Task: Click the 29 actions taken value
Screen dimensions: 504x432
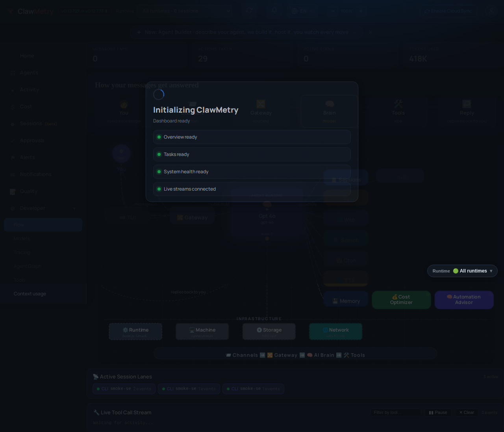Action: (203, 59)
